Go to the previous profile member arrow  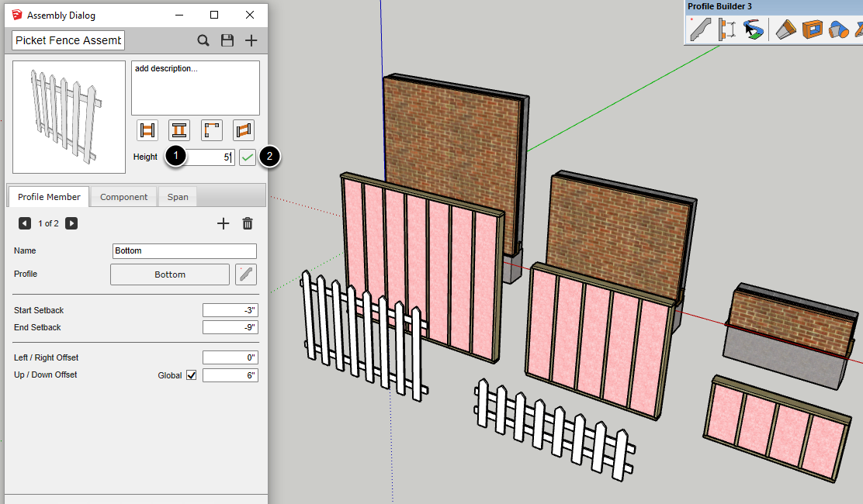(x=25, y=223)
